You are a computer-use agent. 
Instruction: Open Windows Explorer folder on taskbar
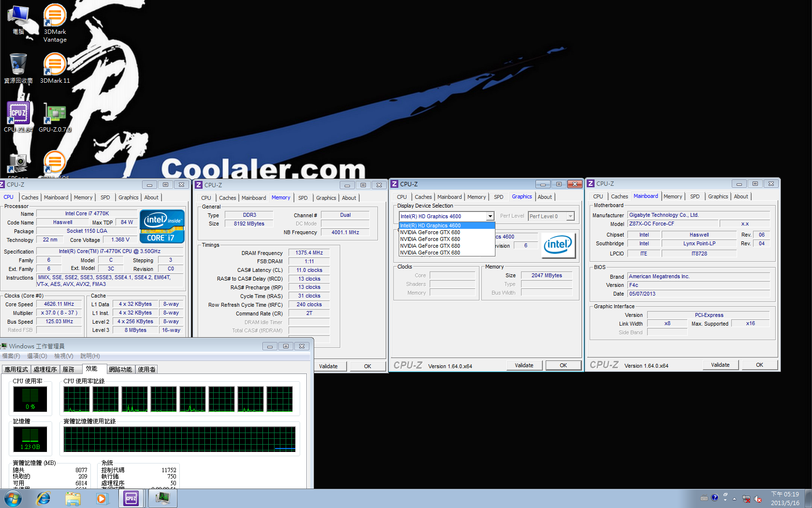pos(73,498)
